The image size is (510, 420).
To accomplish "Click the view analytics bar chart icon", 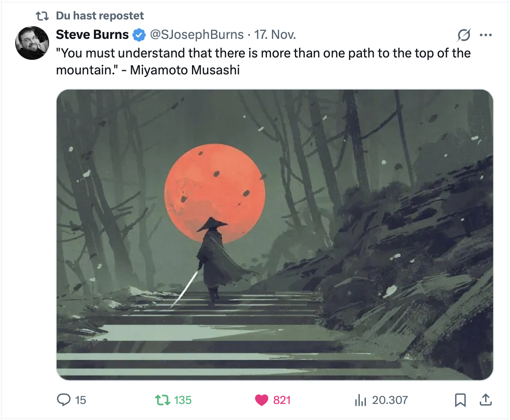I will pos(360,400).
